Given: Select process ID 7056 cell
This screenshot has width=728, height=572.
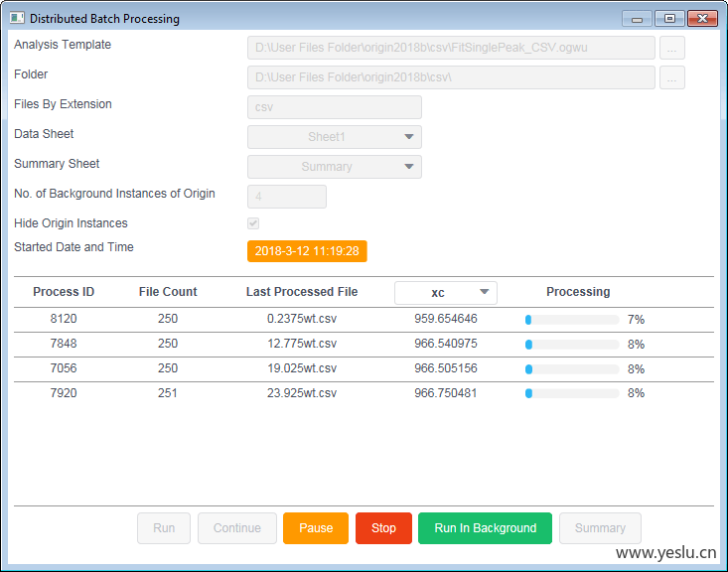Looking at the screenshot, I should pyautogui.click(x=64, y=368).
